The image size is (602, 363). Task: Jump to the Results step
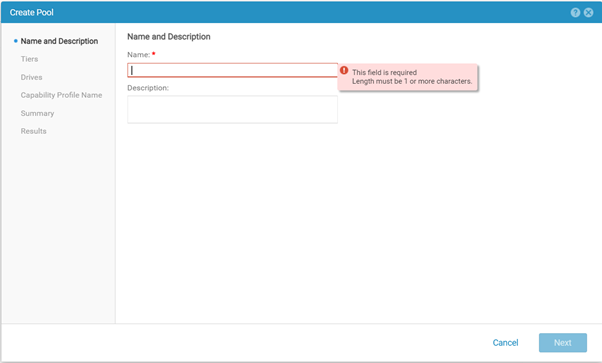(33, 131)
